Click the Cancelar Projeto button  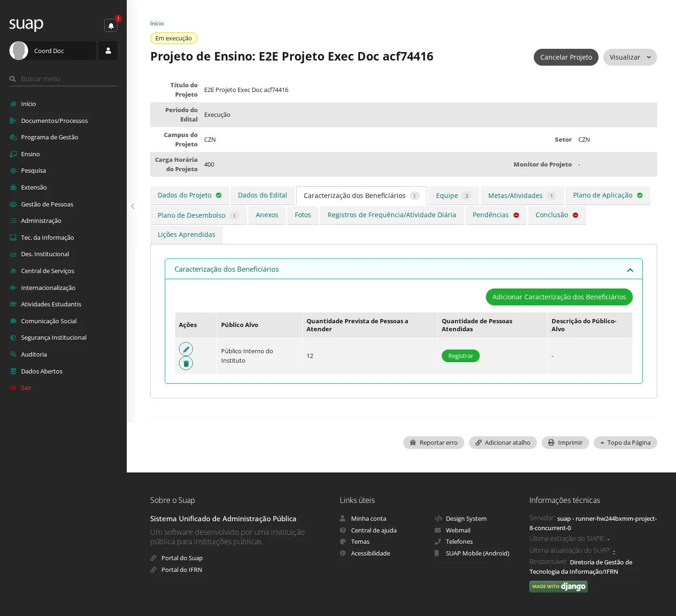(x=566, y=57)
